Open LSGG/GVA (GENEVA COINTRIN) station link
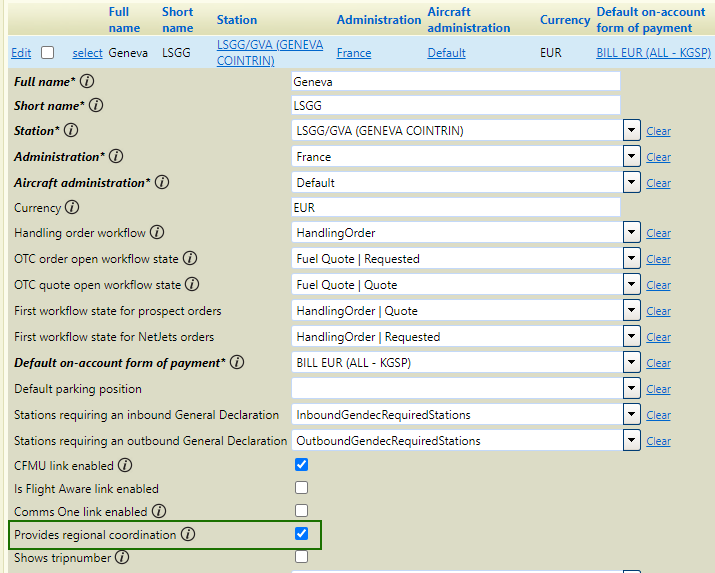This screenshot has width=715, height=573. (270, 52)
